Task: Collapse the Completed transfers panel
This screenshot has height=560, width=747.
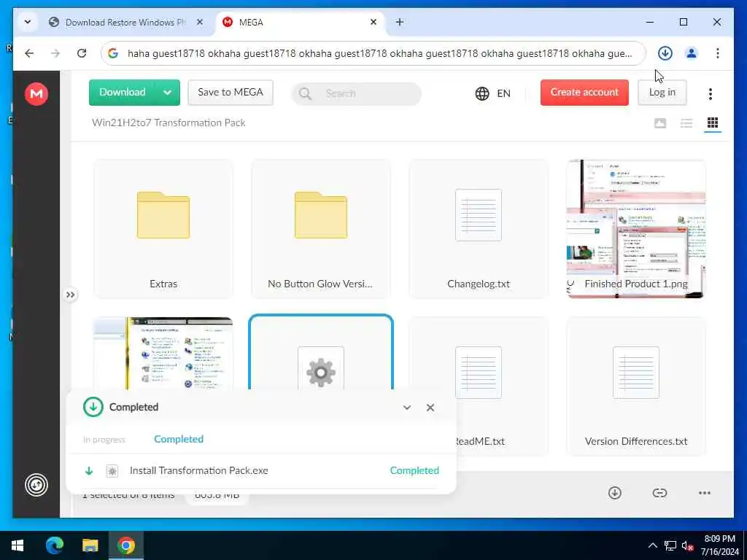Action: click(407, 408)
